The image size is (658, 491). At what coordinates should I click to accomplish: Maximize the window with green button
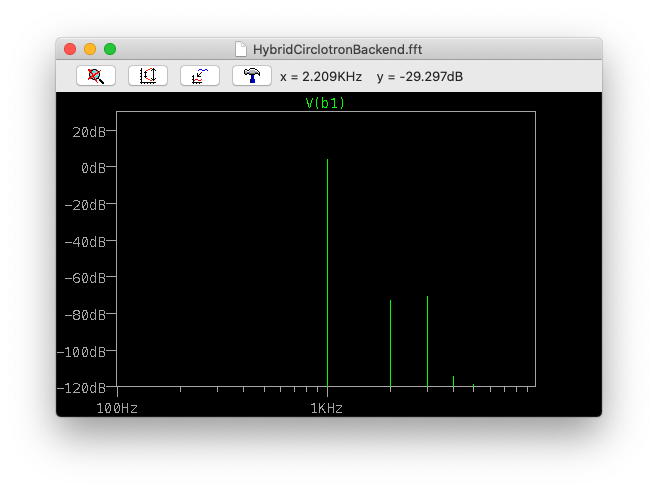point(110,49)
